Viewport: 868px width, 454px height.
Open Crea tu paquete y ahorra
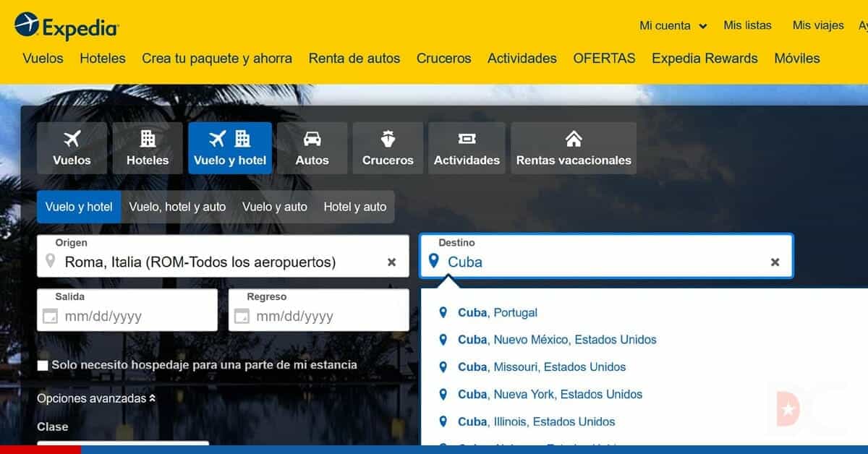[217, 59]
